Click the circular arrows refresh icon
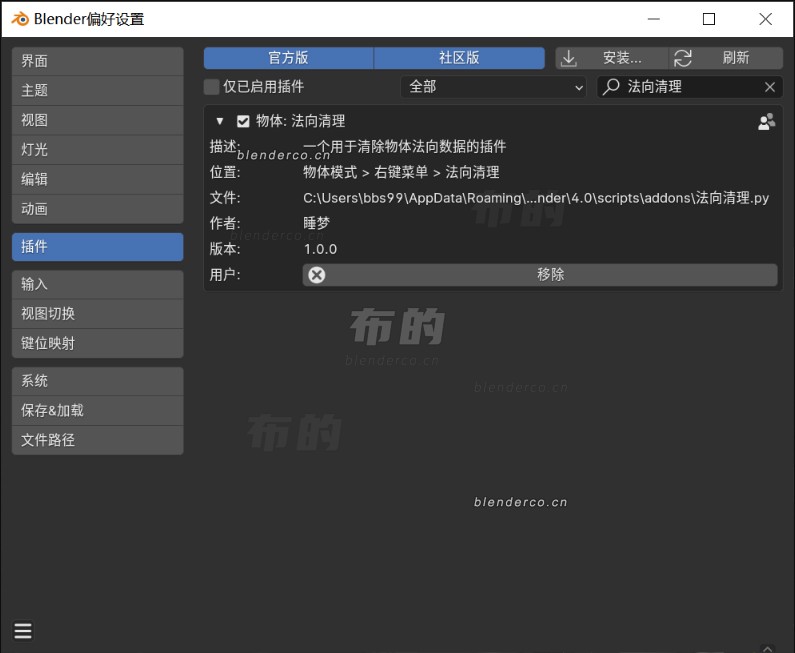The width and height of the screenshot is (795, 653). (x=682, y=58)
